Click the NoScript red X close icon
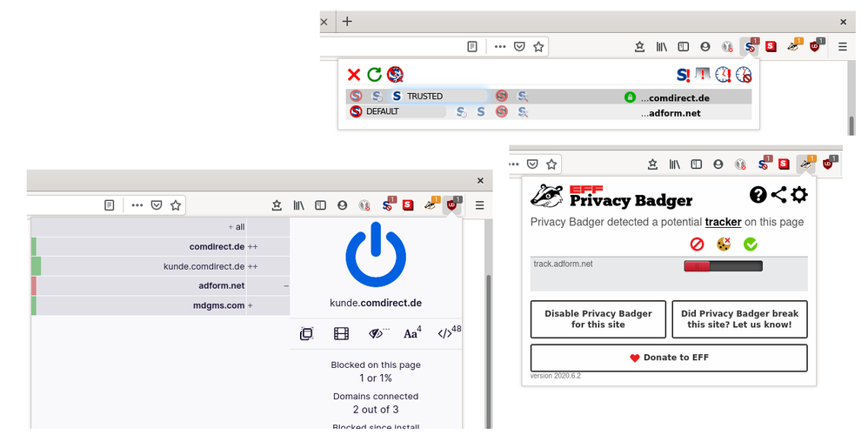 (x=354, y=75)
